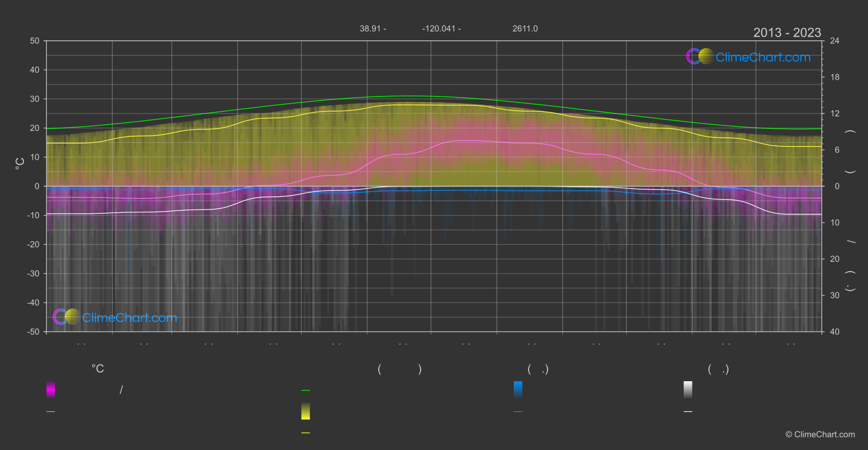The height and width of the screenshot is (450, 868).
Task: Toggle the white line legend marker
Action: pos(688,412)
